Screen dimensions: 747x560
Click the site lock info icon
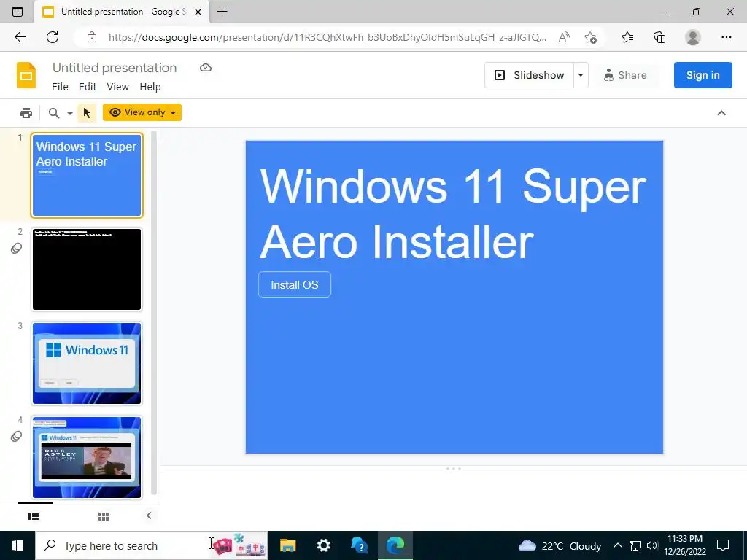92,37
